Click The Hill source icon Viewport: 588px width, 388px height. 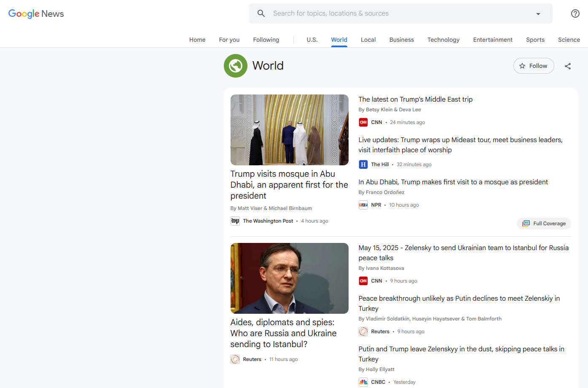point(363,164)
